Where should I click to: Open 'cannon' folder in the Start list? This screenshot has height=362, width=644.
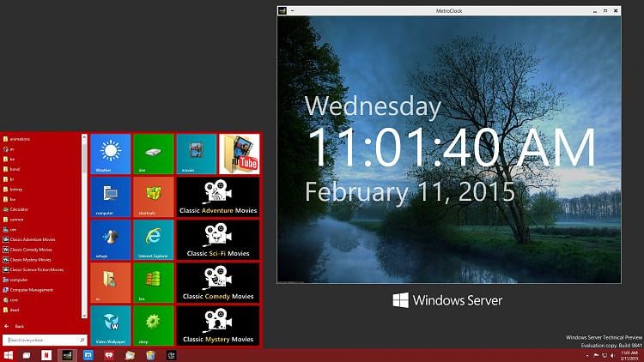13,220
